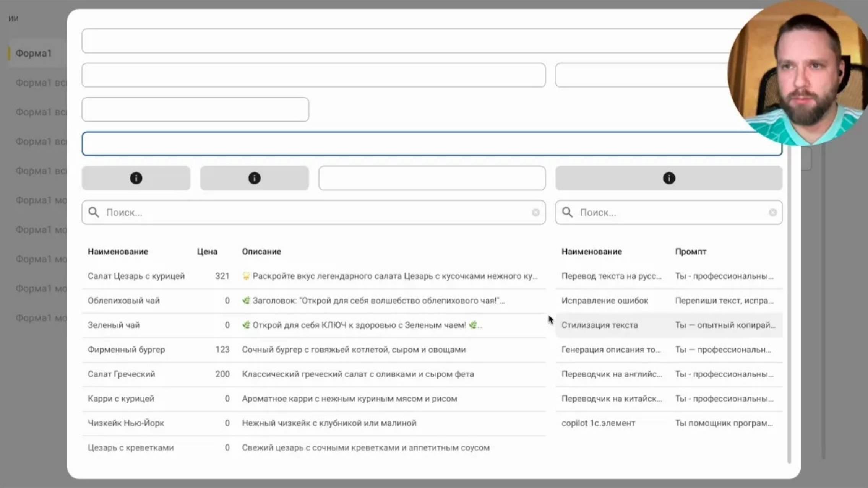
Task: Click the first gray info icon button
Action: point(136,178)
